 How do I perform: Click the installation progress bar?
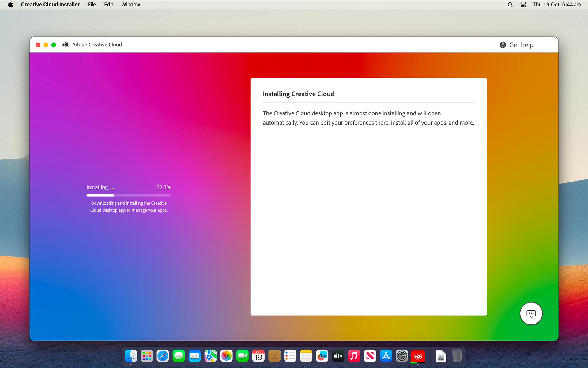129,195
